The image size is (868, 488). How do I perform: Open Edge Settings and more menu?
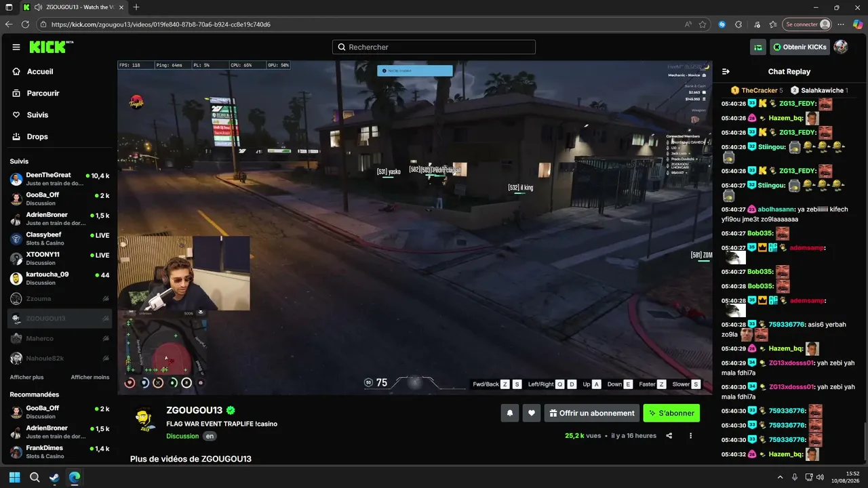pos(841,24)
